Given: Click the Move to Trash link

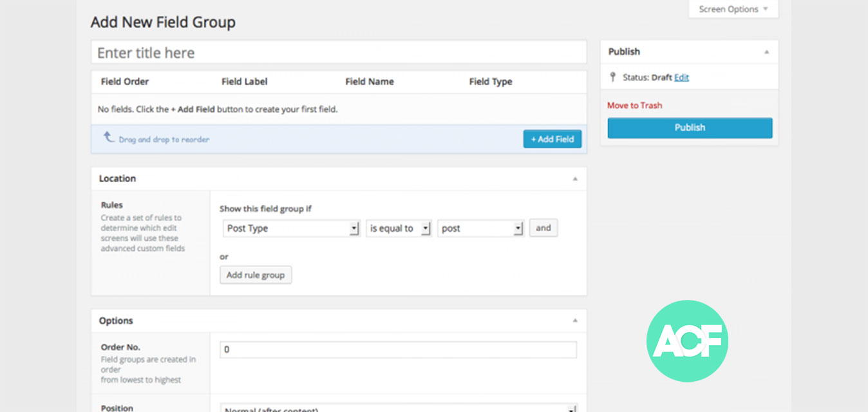Looking at the screenshot, I should click(635, 105).
